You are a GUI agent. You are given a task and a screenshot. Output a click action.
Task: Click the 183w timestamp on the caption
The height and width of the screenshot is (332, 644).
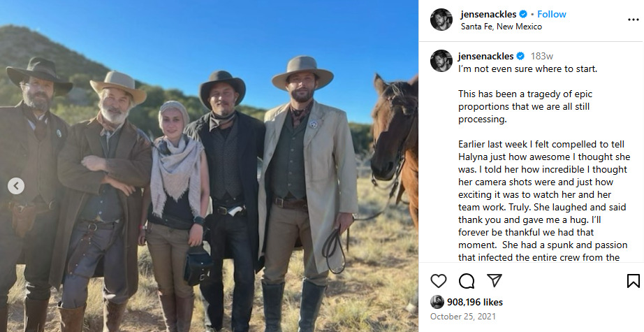coord(542,57)
